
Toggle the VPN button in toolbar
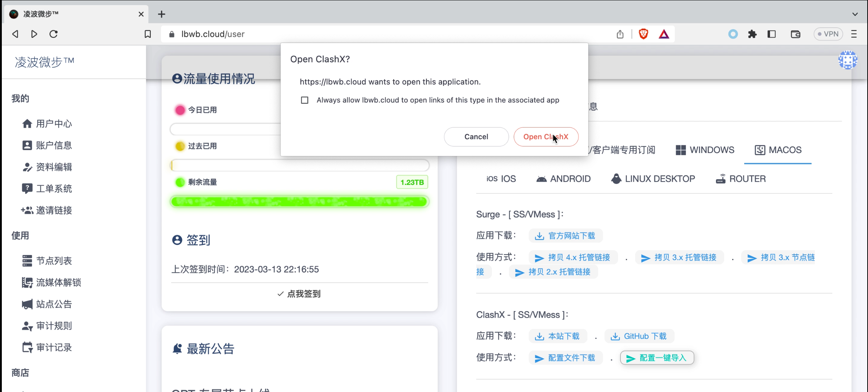[828, 34]
